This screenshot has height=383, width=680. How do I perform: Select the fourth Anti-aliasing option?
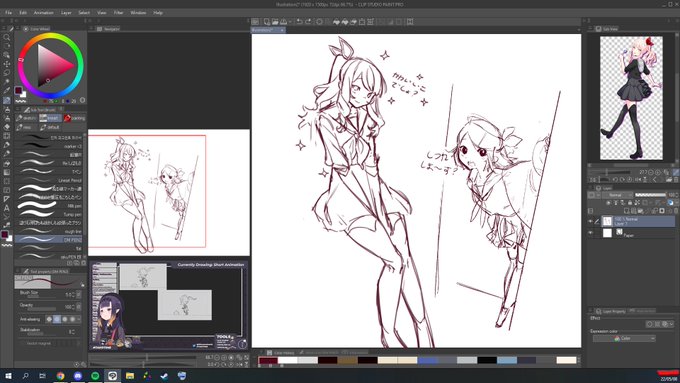pos(72,319)
